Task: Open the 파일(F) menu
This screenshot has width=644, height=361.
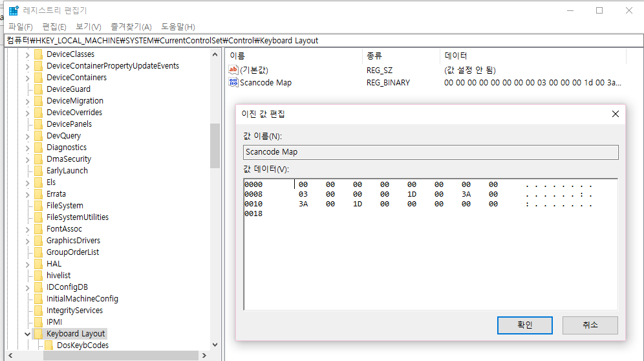Action: (21, 27)
